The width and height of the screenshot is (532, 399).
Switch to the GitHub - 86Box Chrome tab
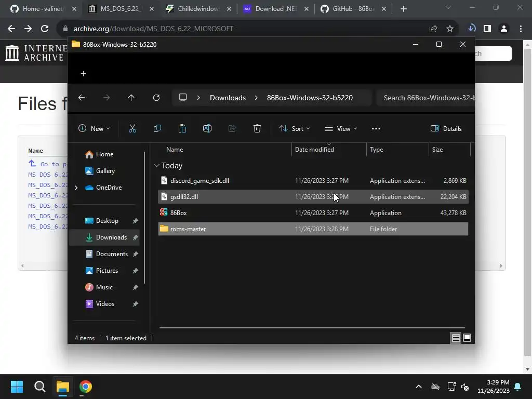click(x=353, y=9)
